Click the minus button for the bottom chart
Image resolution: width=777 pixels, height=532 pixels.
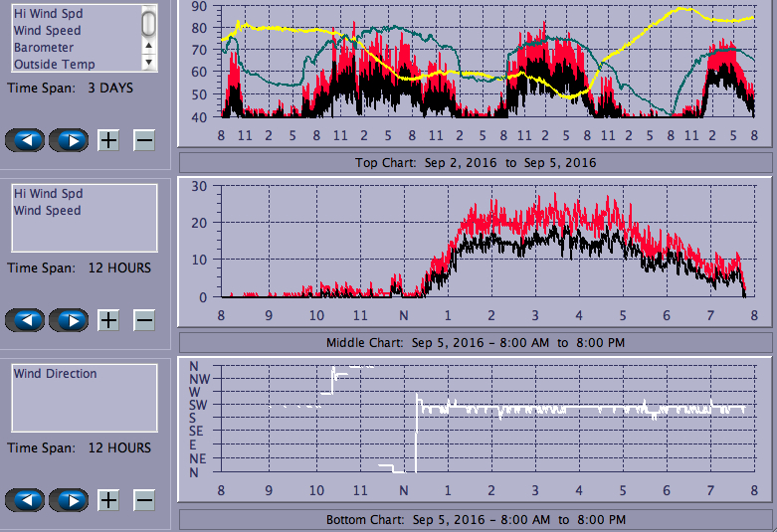tap(144, 500)
